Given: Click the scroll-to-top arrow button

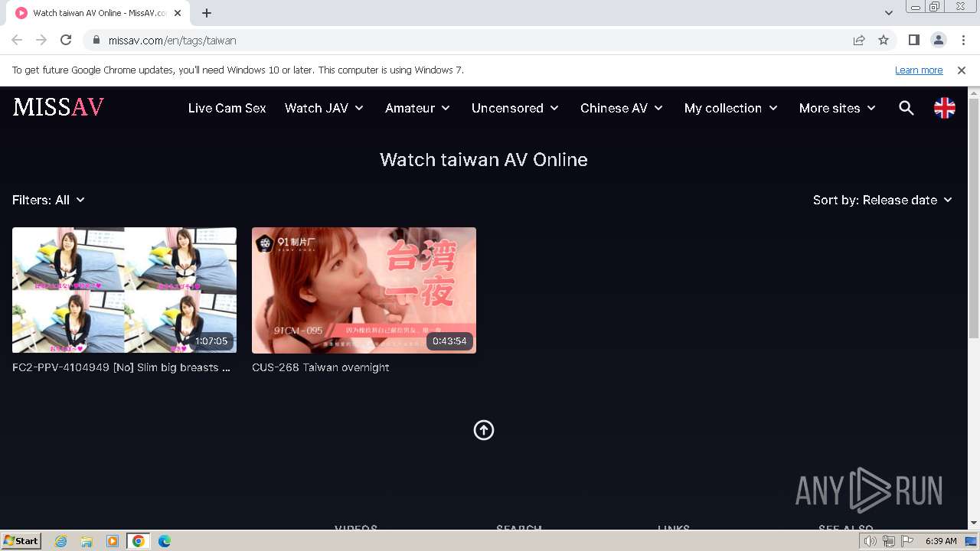Looking at the screenshot, I should (484, 430).
